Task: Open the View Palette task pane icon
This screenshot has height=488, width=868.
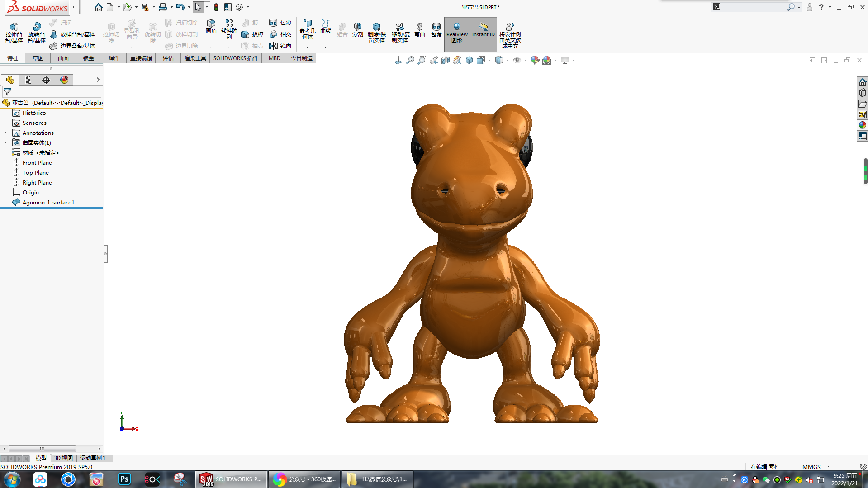Action: pyautogui.click(x=863, y=114)
